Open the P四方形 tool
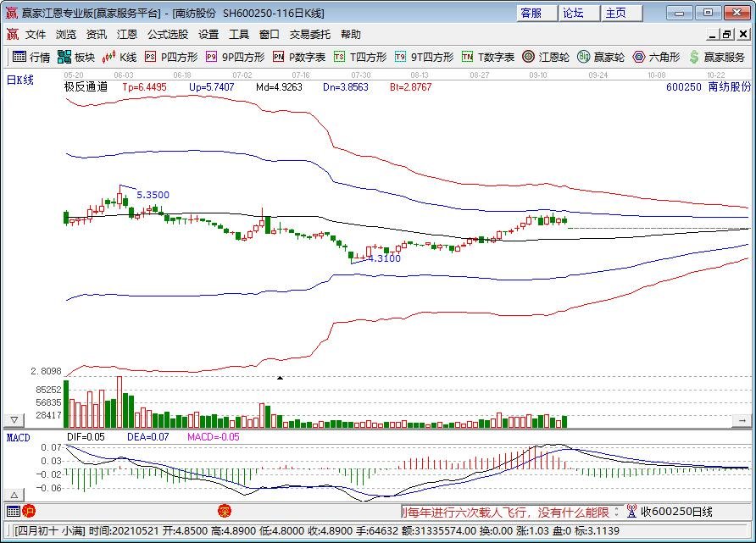The image size is (756, 543). coord(171,57)
